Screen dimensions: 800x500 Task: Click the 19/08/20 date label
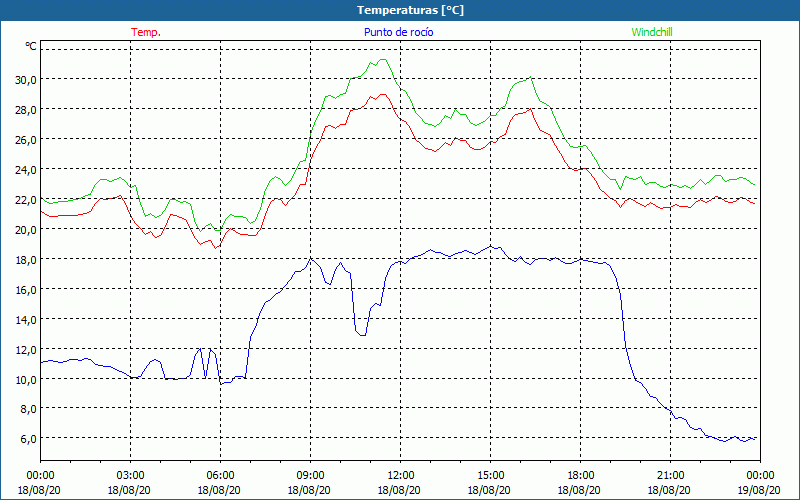click(759, 490)
